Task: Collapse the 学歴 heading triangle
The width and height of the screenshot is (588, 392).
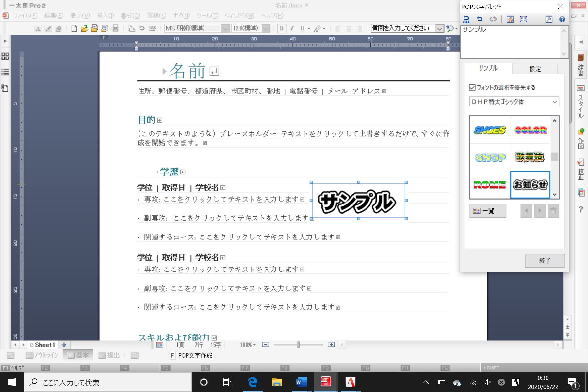Action: coord(157,172)
